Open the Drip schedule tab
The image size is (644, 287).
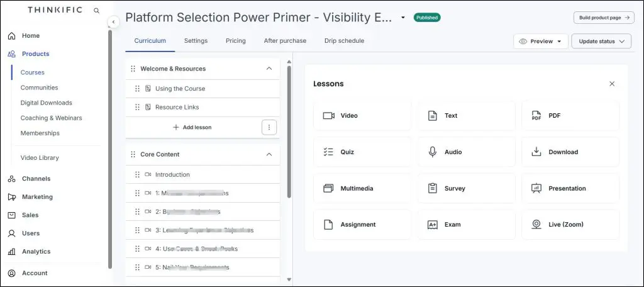344,41
